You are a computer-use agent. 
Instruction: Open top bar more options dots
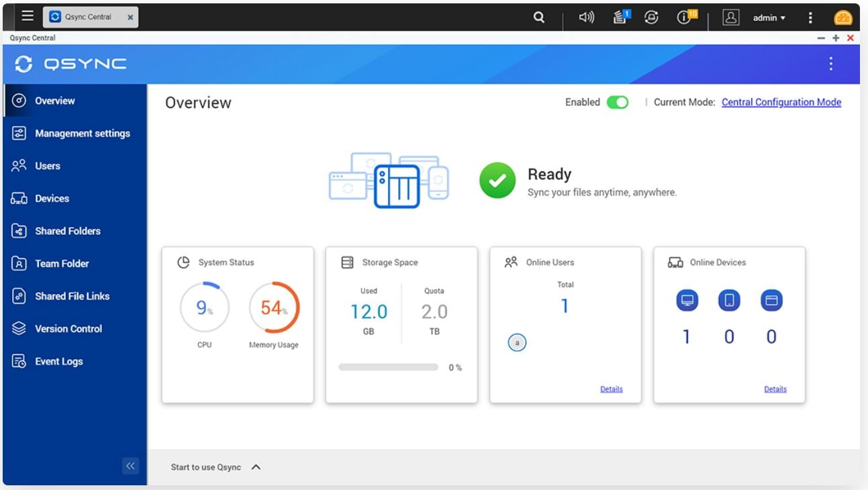[x=810, y=18]
